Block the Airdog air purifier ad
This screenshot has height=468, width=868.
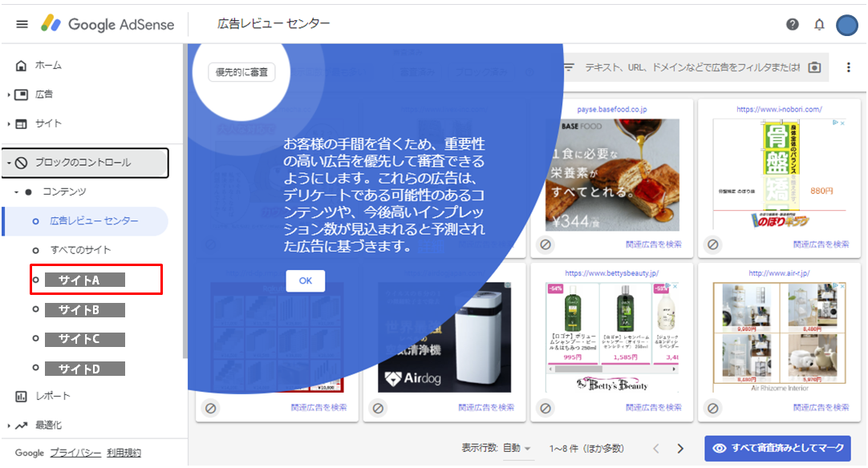click(378, 408)
